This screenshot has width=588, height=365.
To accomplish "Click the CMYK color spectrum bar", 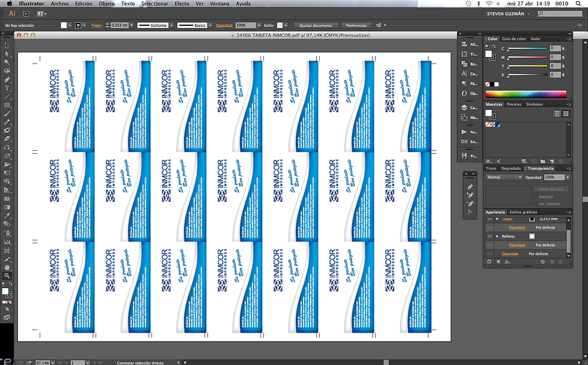I will (526, 94).
